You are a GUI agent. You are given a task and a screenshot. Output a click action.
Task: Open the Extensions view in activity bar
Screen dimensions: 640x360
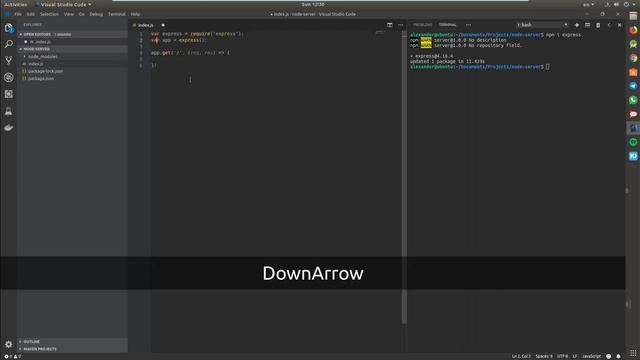(x=9, y=94)
